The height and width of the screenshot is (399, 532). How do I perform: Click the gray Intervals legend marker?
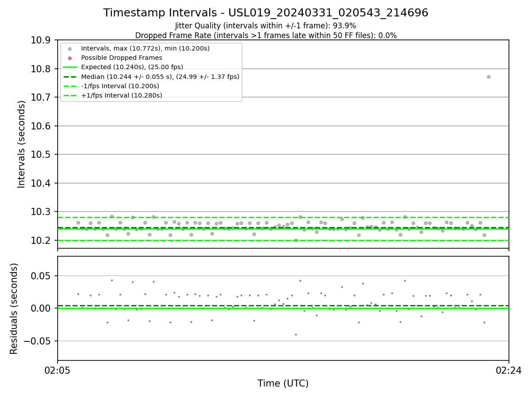(70, 48)
